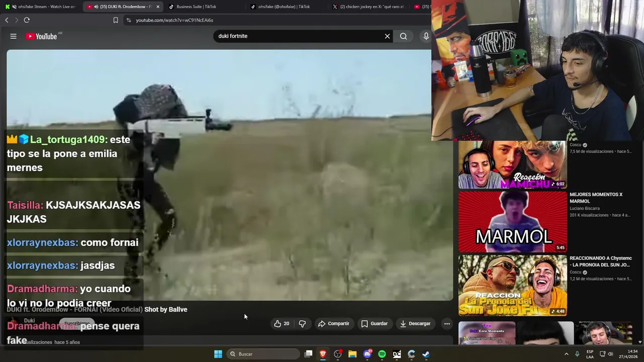Open Task View on taskbar

pyautogui.click(x=308, y=354)
